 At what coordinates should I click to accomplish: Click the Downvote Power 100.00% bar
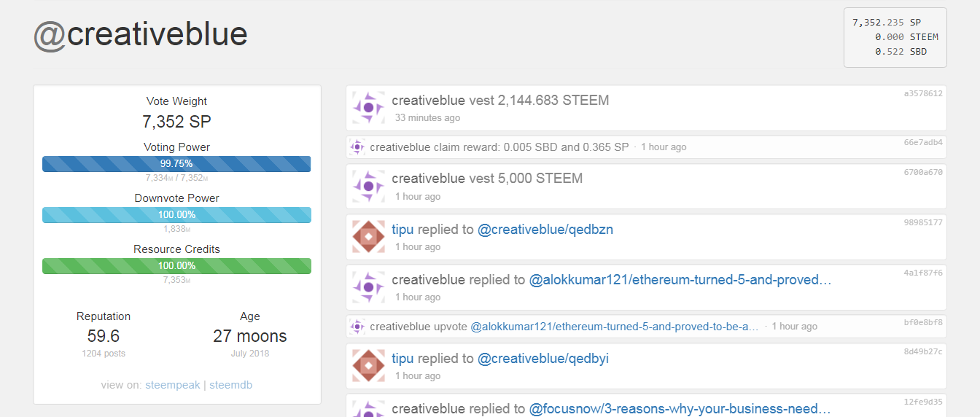[x=176, y=215]
